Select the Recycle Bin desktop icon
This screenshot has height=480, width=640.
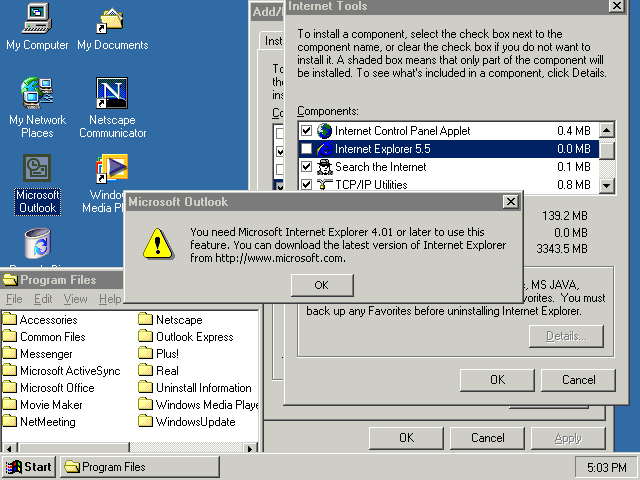(38, 243)
